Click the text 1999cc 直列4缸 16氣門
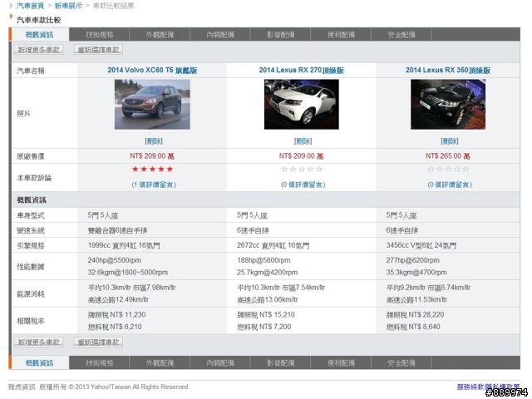The image size is (532, 399). pos(124,245)
